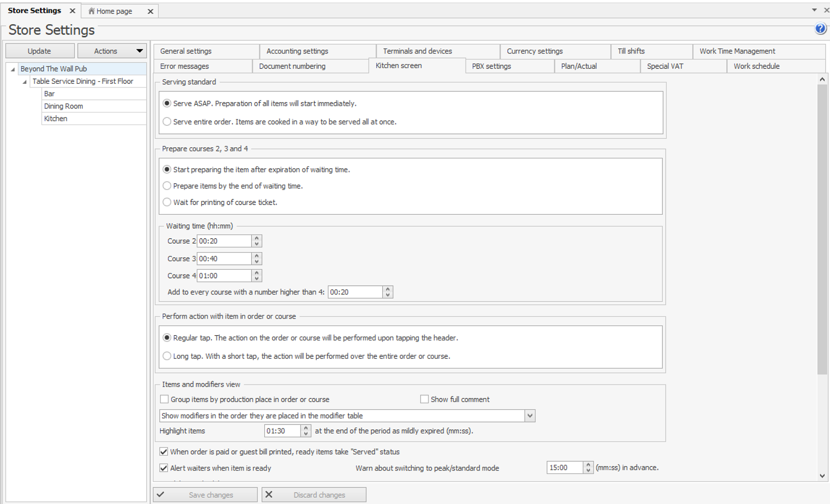Enable Group items by production place
830x504 pixels.
[x=165, y=399]
